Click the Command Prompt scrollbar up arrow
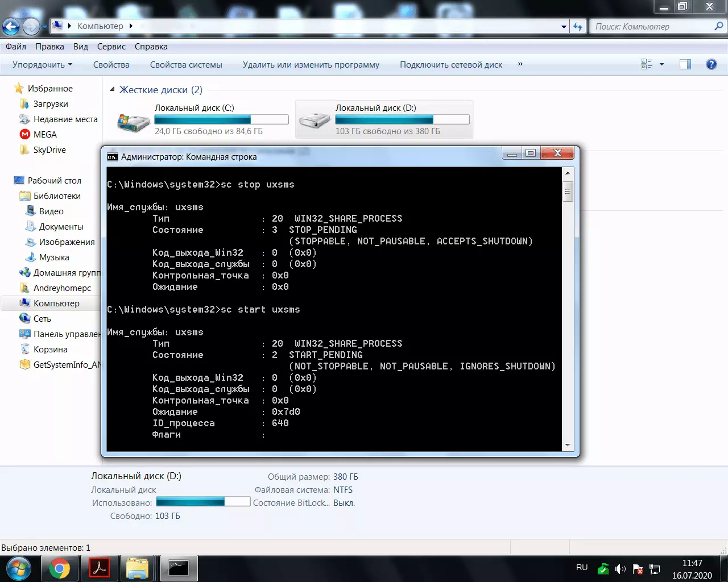The image size is (728, 582). pos(568,173)
